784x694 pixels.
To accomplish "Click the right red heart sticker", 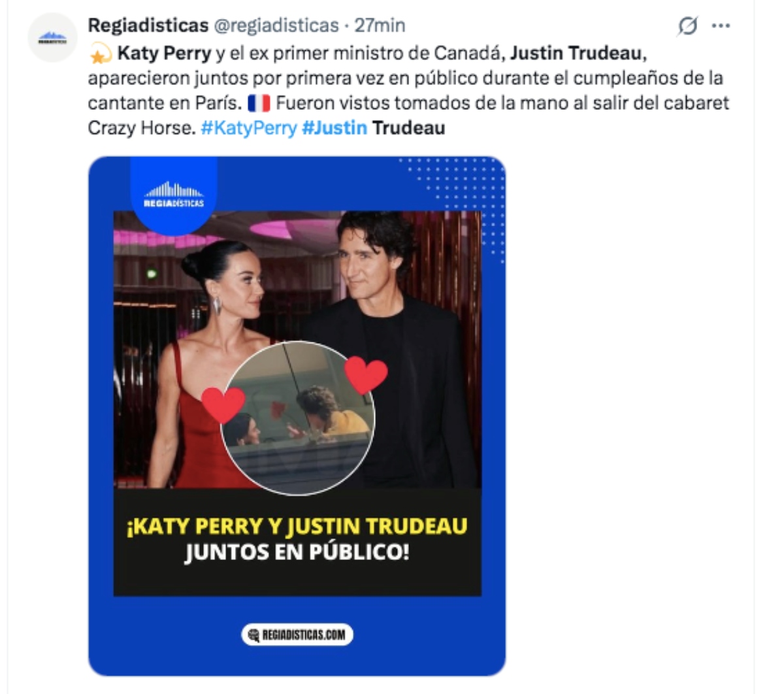I will click(366, 375).
